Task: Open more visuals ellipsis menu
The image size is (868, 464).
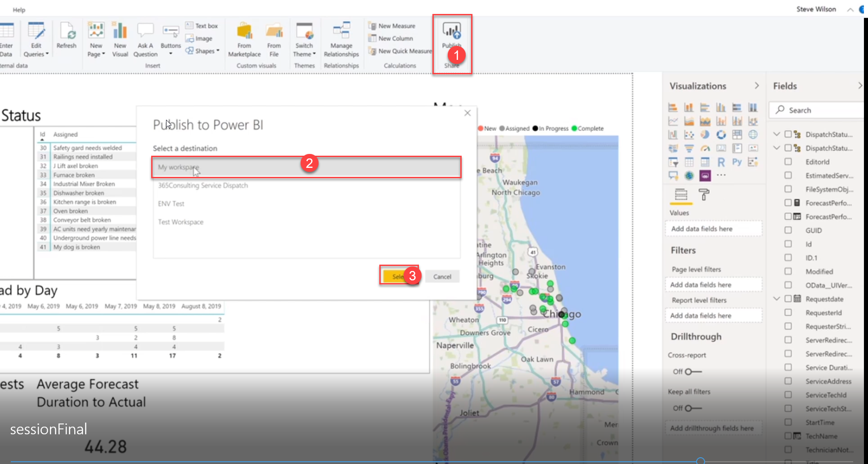Action: [721, 175]
